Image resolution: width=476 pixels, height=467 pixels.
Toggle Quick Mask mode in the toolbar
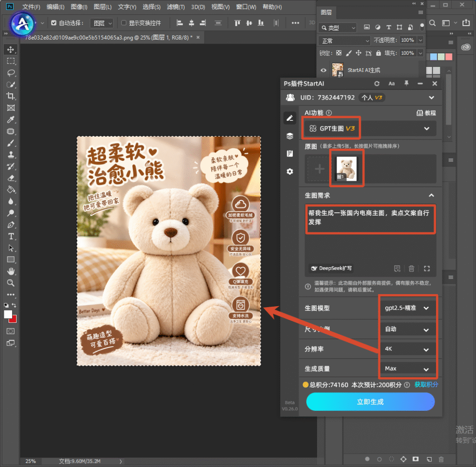[11, 331]
